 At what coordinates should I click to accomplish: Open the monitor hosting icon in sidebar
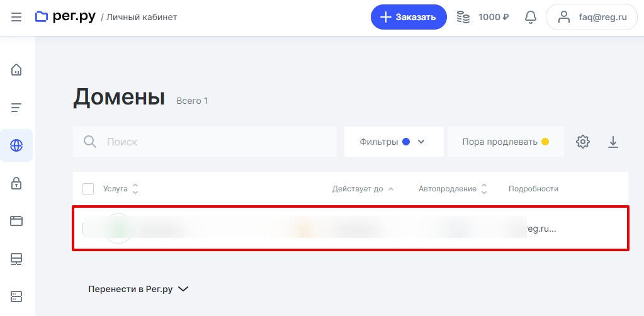coord(16,259)
